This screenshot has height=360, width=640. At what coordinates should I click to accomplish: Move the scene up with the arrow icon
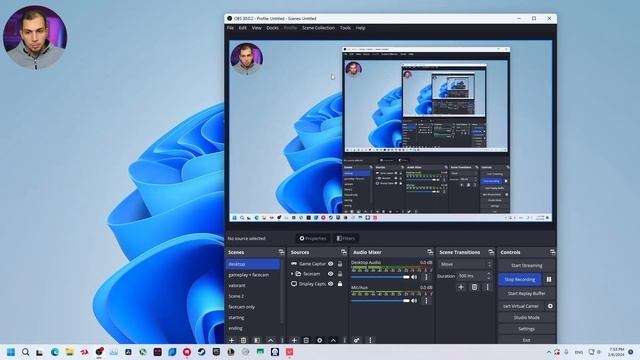click(x=270, y=340)
